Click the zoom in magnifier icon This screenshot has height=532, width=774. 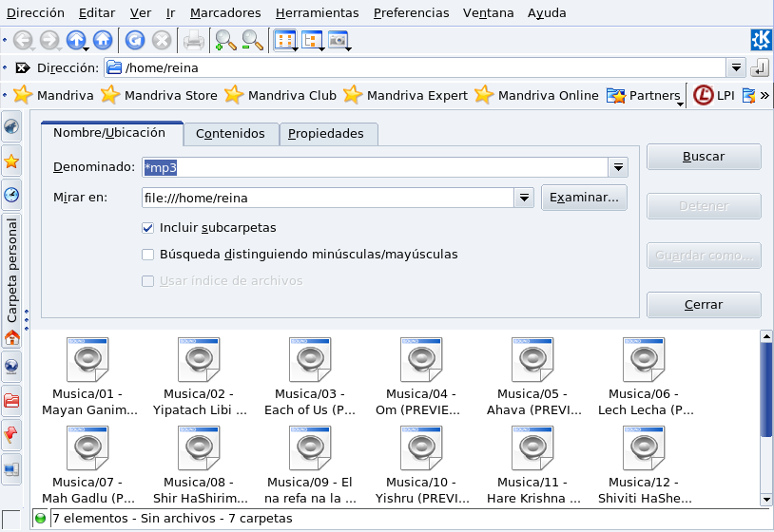click(224, 40)
